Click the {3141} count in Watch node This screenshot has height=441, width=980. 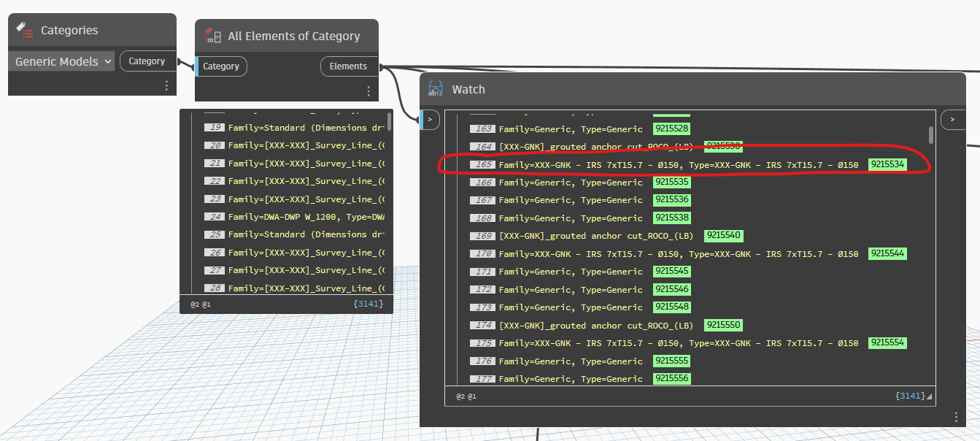pyautogui.click(x=910, y=396)
